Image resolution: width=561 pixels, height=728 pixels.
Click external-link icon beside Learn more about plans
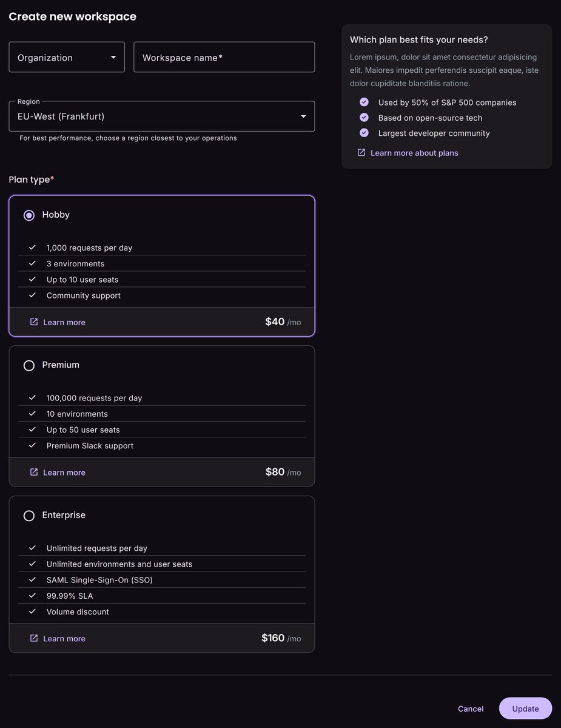(x=361, y=153)
